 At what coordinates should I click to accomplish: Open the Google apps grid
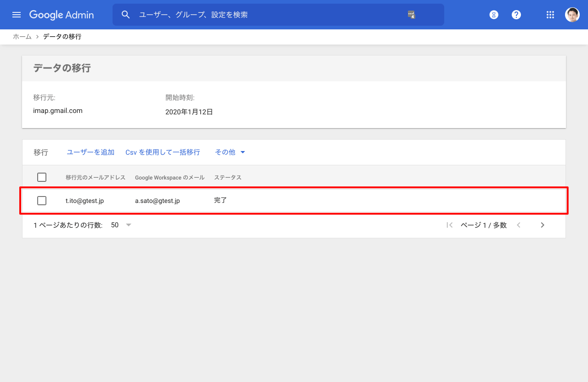pos(550,15)
